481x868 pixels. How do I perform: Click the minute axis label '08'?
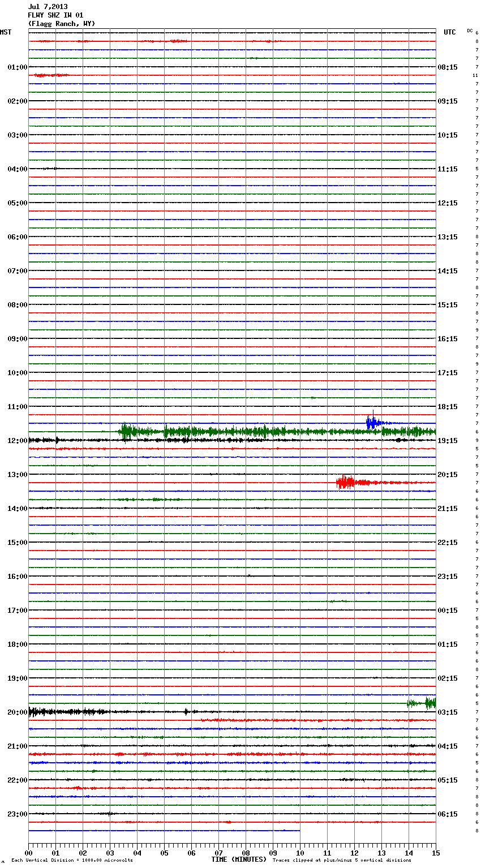click(x=246, y=853)
